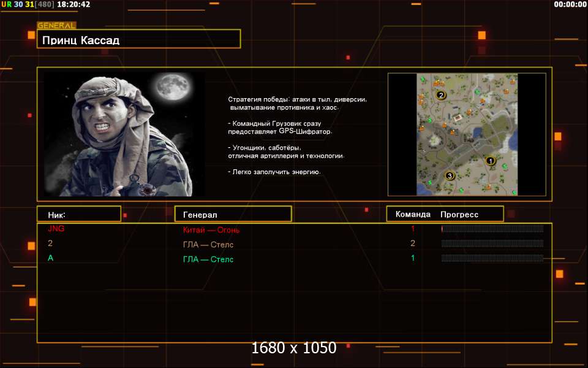Click start position marker 1 on the minimap
This screenshot has width=588, height=368.
click(489, 161)
